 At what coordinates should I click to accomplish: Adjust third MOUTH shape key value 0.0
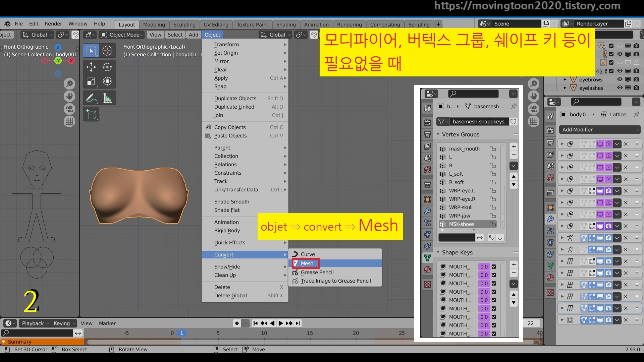(484, 284)
